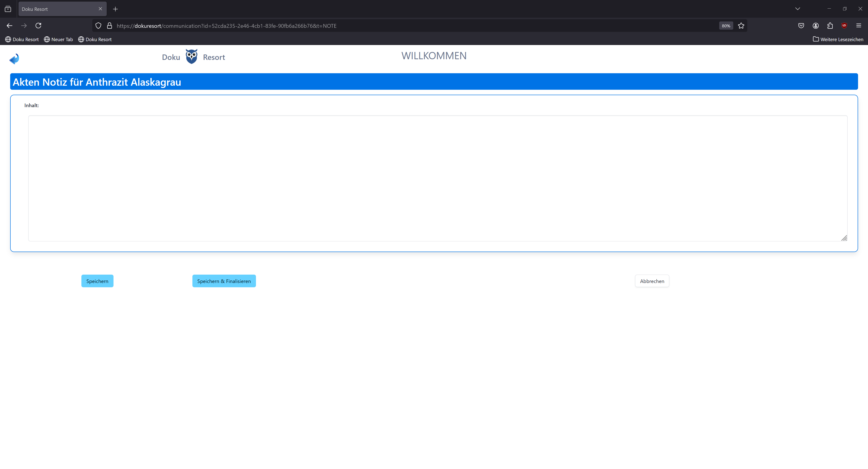Cancel with the Abbrechen button
The width and height of the screenshot is (868, 469).
click(x=652, y=281)
